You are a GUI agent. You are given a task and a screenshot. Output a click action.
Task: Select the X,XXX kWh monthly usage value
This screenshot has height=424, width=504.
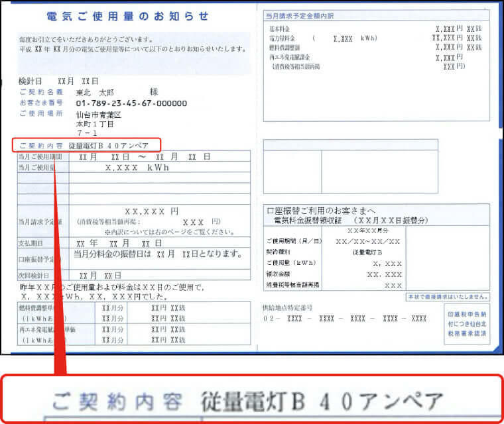pyautogui.click(x=137, y=168)
